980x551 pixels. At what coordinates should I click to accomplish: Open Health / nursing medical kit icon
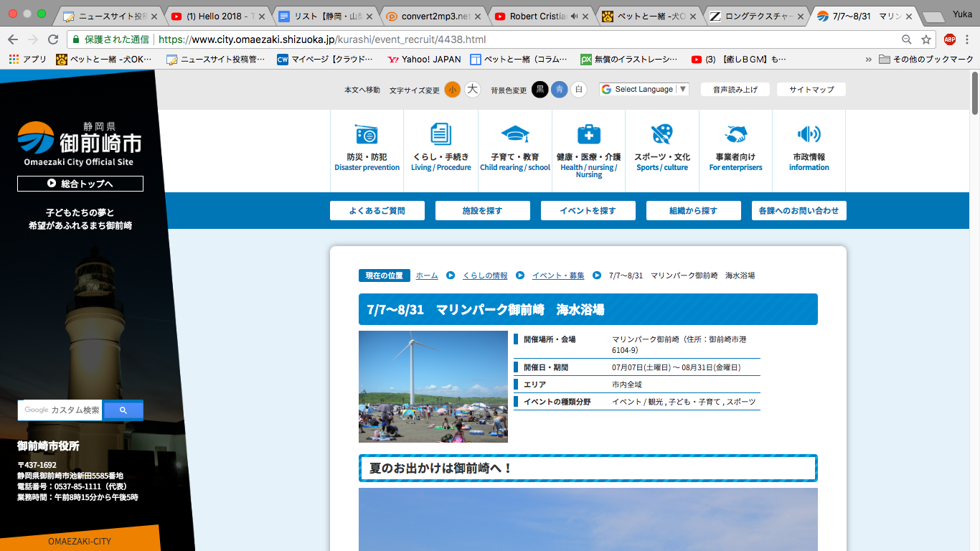(x=588, y=134)
